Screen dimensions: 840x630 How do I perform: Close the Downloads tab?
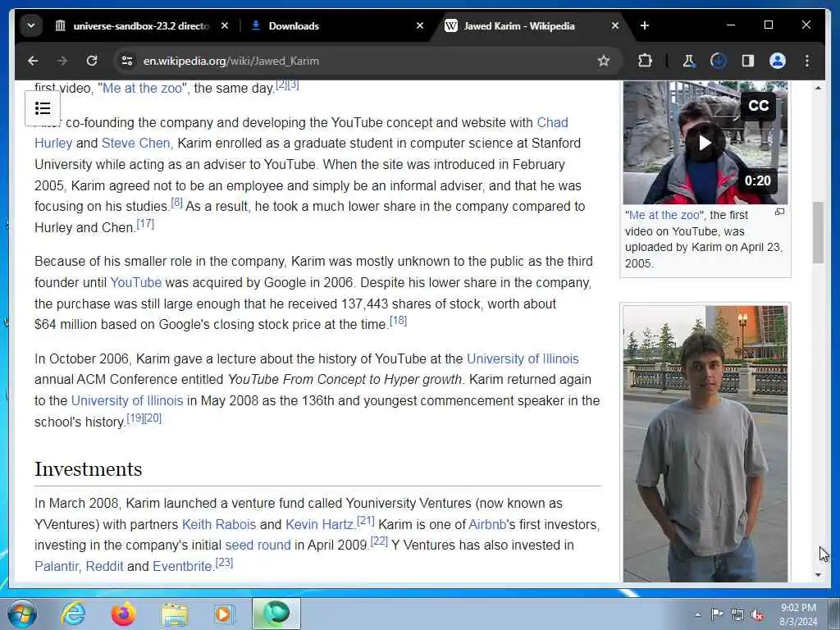pos(420,25)
